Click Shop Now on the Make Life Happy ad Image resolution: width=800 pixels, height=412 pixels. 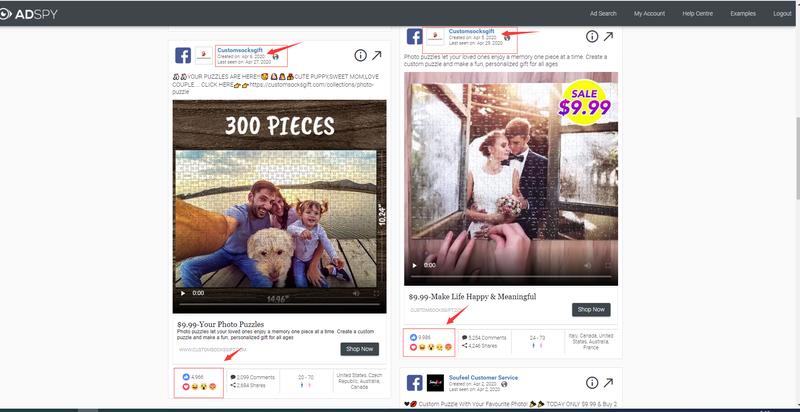pos(590,310)
